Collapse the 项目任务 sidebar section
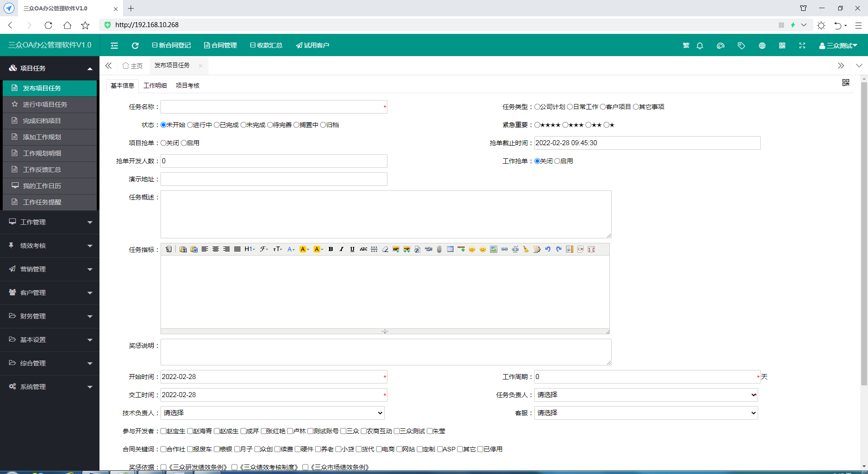Viewport: 868px width, 474px height. point(50,68)
